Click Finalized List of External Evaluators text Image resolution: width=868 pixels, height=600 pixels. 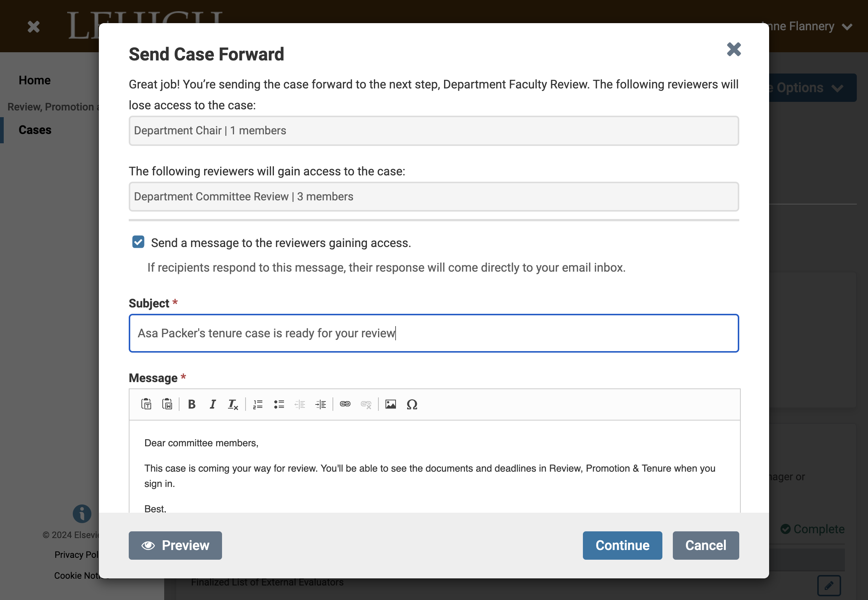click(x=267, y=582)
